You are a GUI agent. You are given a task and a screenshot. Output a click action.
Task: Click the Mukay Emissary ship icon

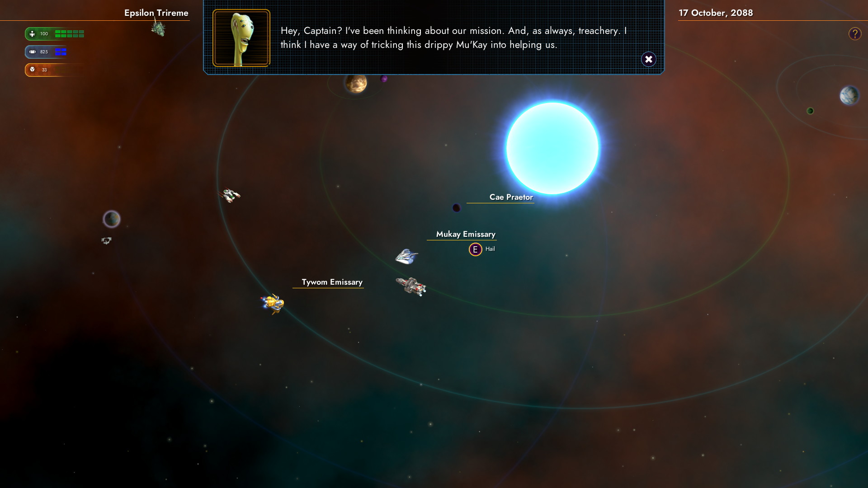click(406, 256)
